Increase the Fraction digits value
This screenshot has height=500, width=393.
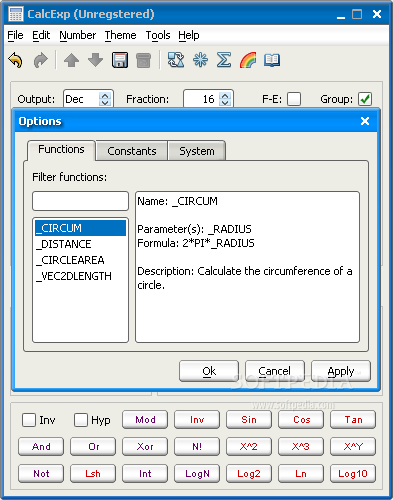[x=225, y=96]
